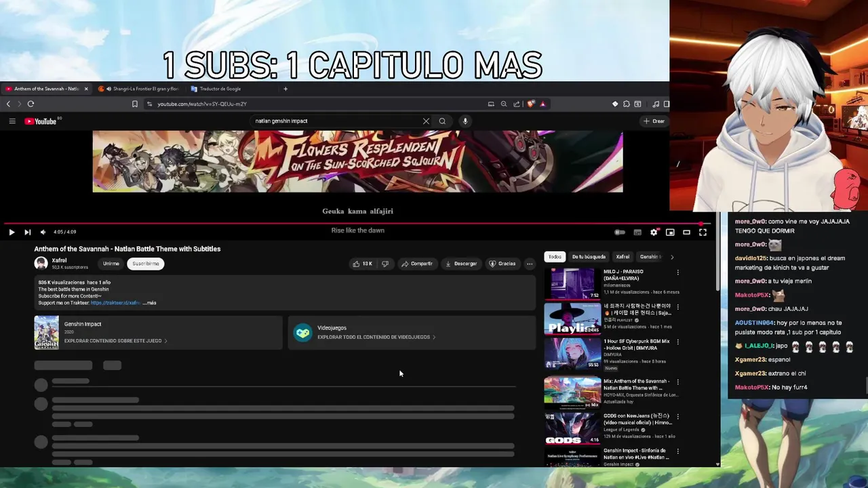Switch to miniplayer mode
Viewport: 868px width, 488px height.
click(x=670, y=232)
